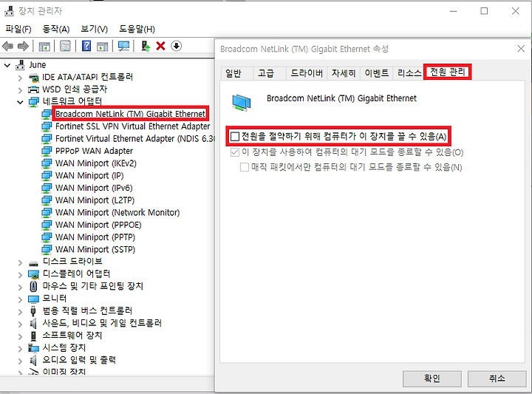Switch to the 일반 tab

coord(236,73)
